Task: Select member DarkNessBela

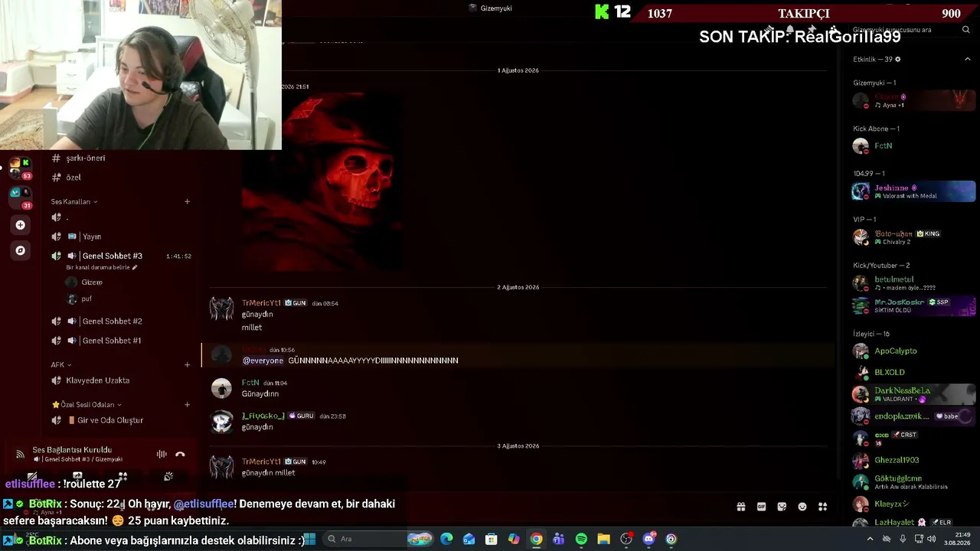Action: point(913,395)
